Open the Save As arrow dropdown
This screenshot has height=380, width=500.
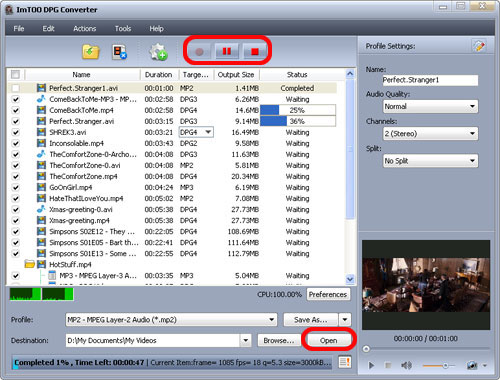tap(345, 320)
